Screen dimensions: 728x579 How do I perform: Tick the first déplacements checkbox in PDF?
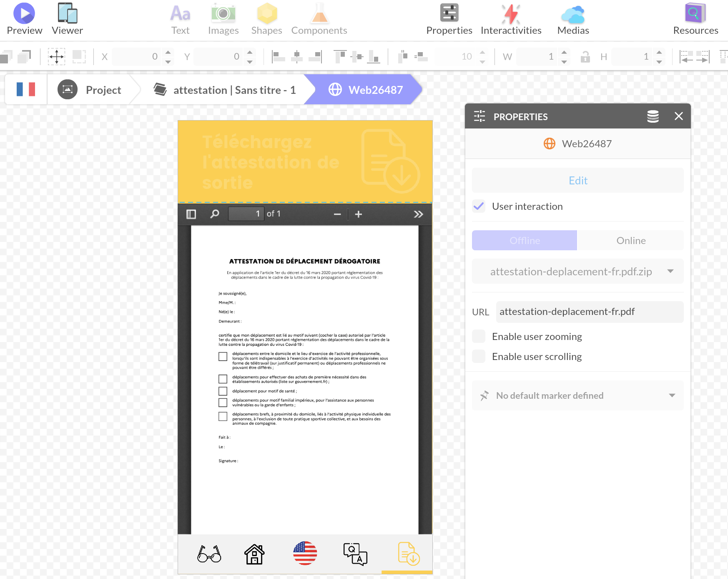pyautogui.click(x=223, y=356)
